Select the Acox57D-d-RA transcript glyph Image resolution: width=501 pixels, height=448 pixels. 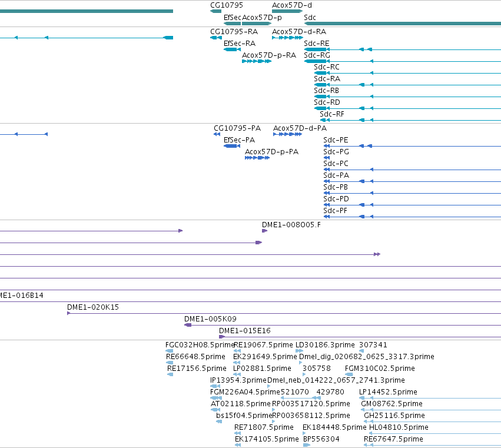(287, 38)
